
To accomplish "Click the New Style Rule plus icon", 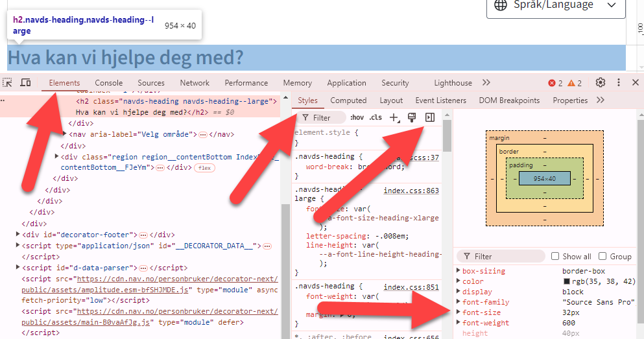I will tap(394, 118).
